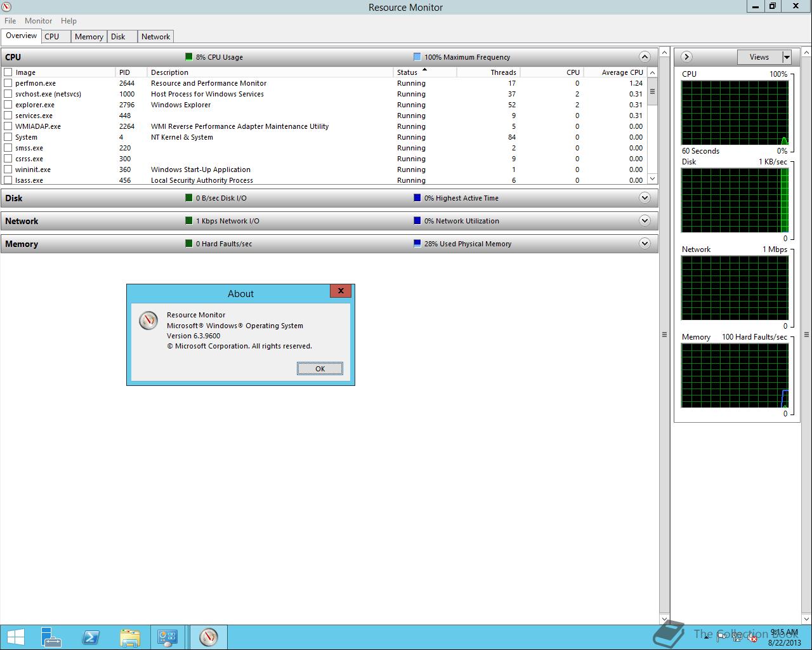Screen dimensions: 812x650
Task: Check the smss.exe process checkbox
Action: pos(8,148)
